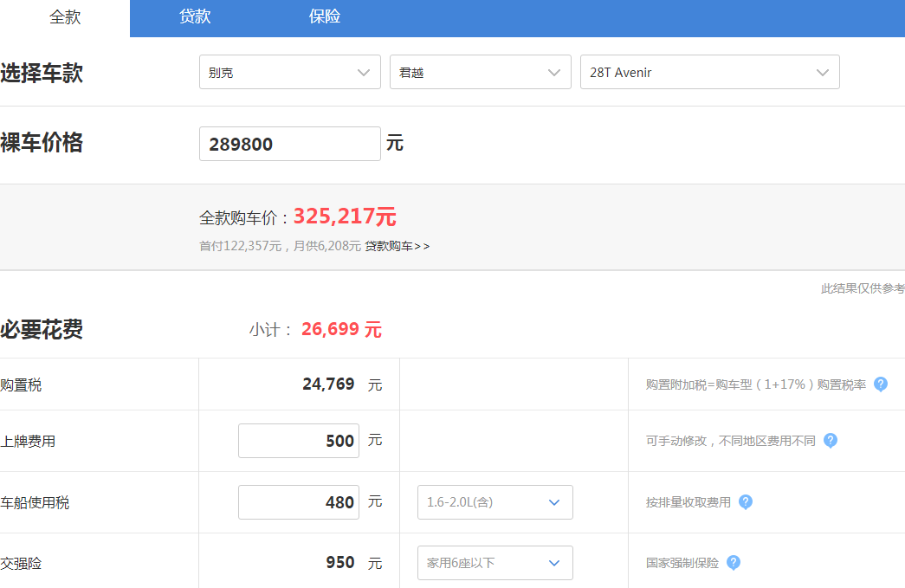905x588 pixels.
Task: Click the 按排量收取费用 note
Action: coord(688,502)
